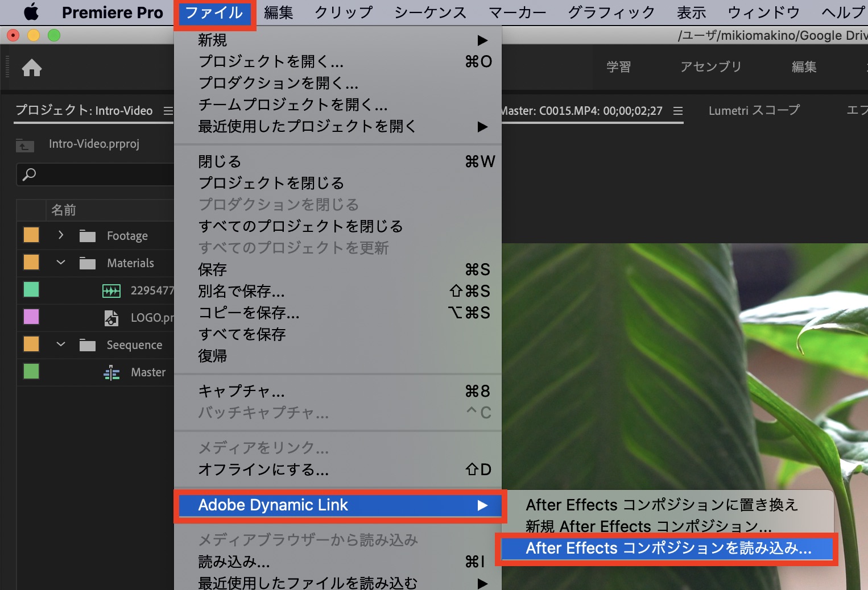Open the マーカー menu
The width and height of the screenshot is (868, 590).
coord(518,13)
